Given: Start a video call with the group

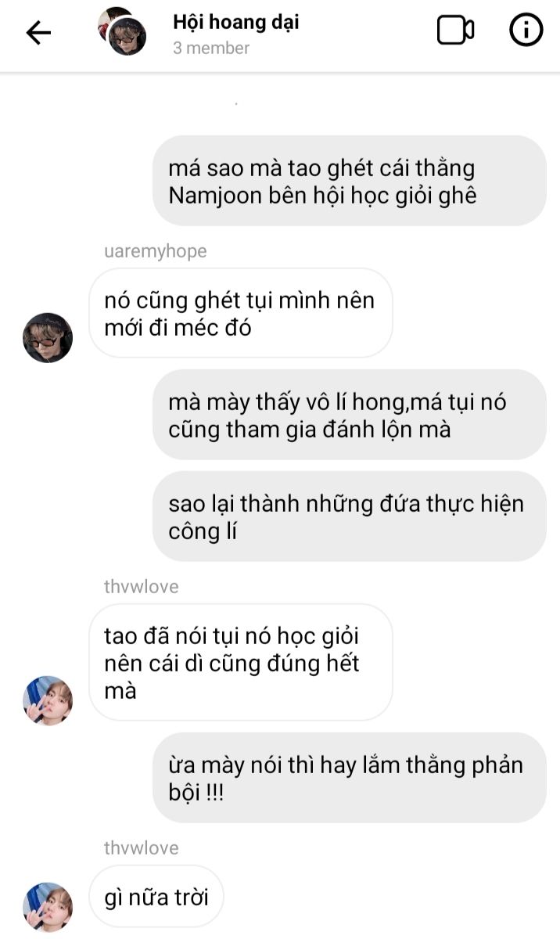Looking at the screenshot, I should [x=455, y=31].
